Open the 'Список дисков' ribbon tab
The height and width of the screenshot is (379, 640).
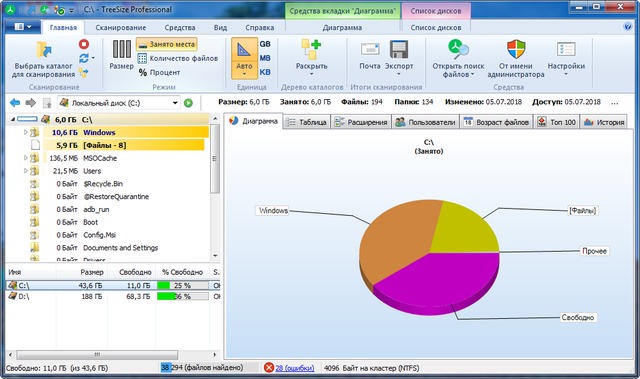click(436, 28)
